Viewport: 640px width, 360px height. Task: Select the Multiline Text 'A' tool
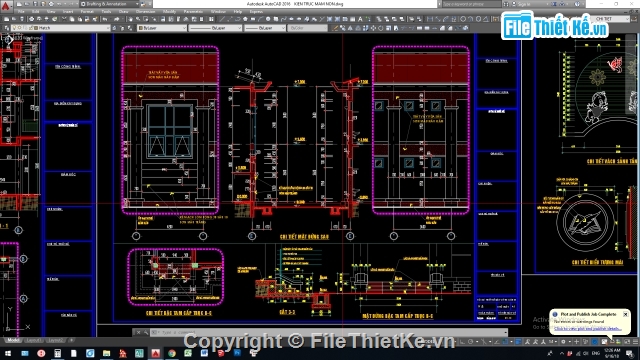coord(360,19)
